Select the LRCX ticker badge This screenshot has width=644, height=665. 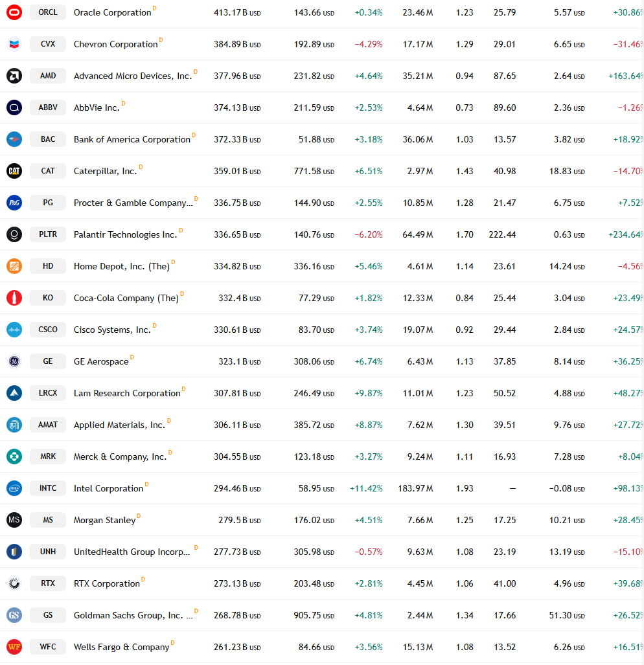[x=48, y=393]
